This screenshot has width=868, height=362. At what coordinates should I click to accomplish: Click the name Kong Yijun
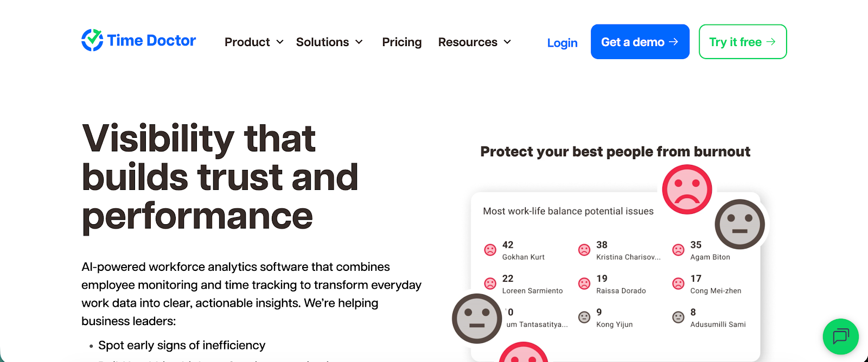614,325
